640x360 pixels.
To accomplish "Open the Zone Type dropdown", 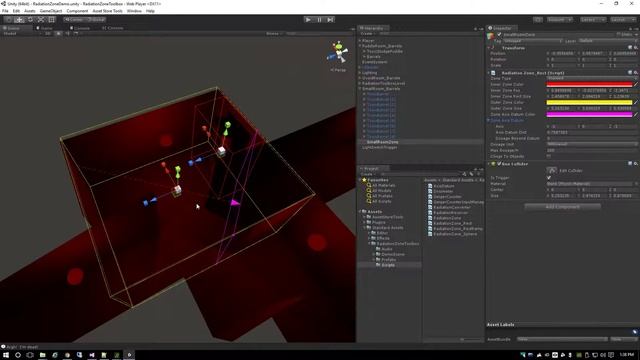I will [592, 78].
